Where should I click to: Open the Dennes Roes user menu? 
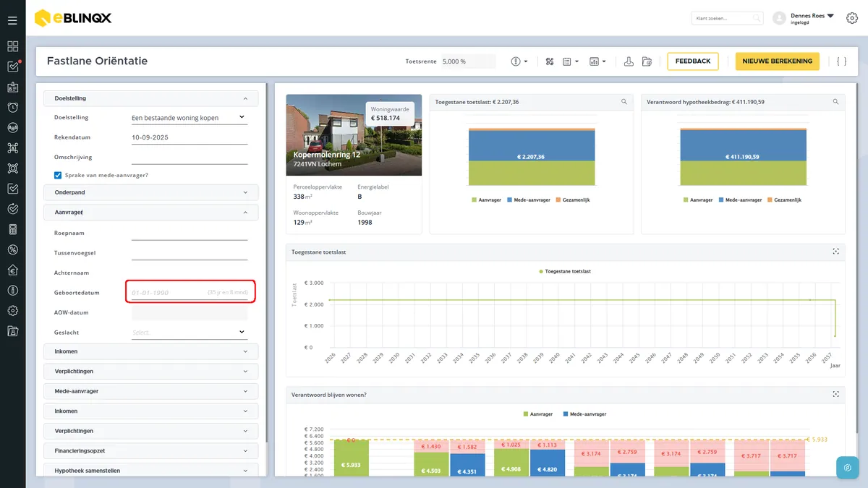[804, 18]
